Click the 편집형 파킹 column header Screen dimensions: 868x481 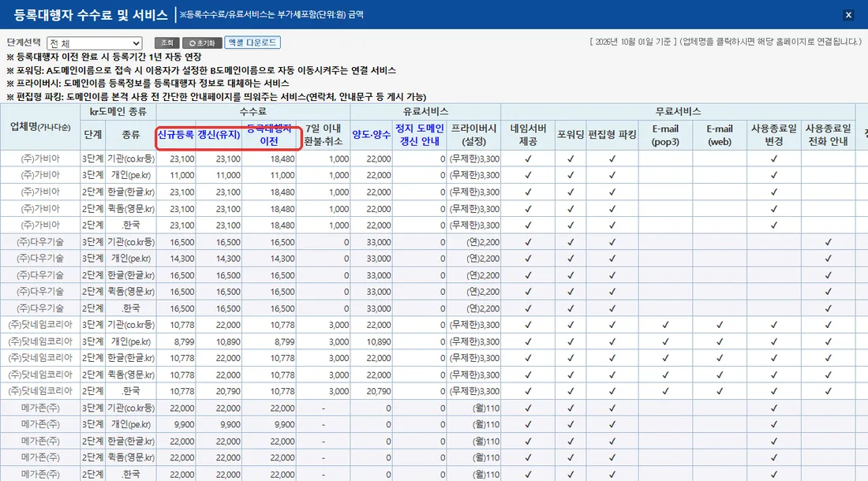tap(612, 134)
